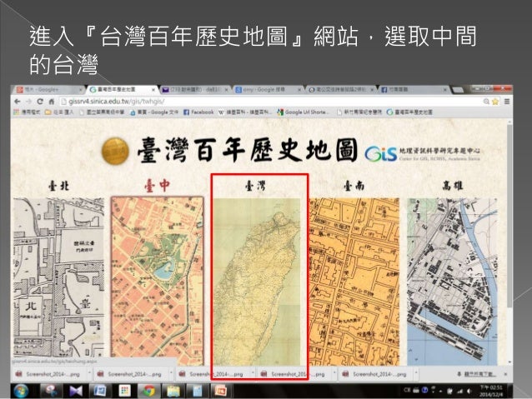532x399 pixels.
Task: Close the downloads bar with the X
Action: point(505,374)
